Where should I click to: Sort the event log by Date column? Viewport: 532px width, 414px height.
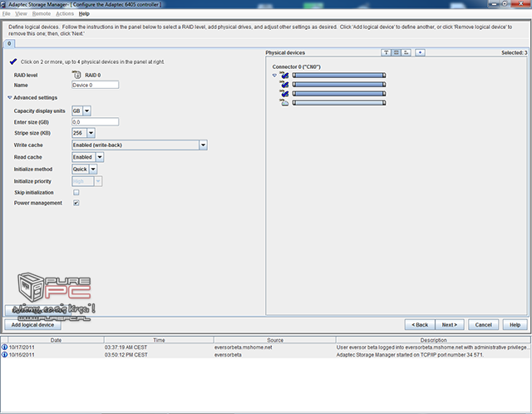click(x=56, y=340)
